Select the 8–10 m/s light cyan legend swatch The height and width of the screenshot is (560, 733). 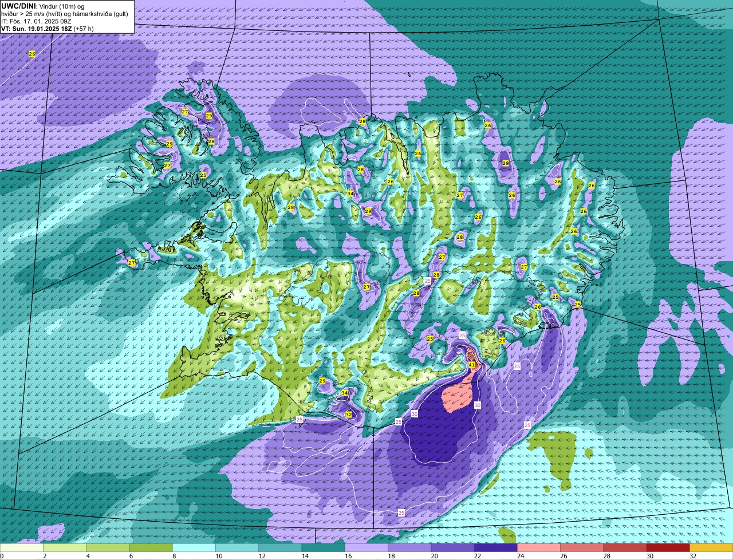coord(194,548)
